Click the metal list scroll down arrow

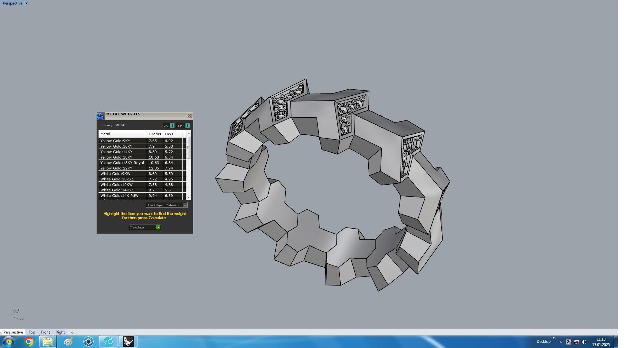coord(189,197)
